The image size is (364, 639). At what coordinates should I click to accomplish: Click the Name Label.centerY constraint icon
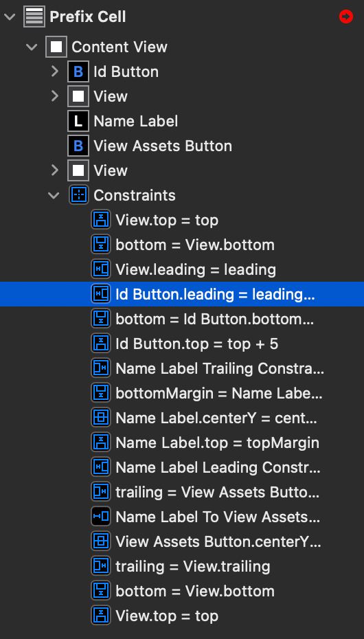pos(100,418)
